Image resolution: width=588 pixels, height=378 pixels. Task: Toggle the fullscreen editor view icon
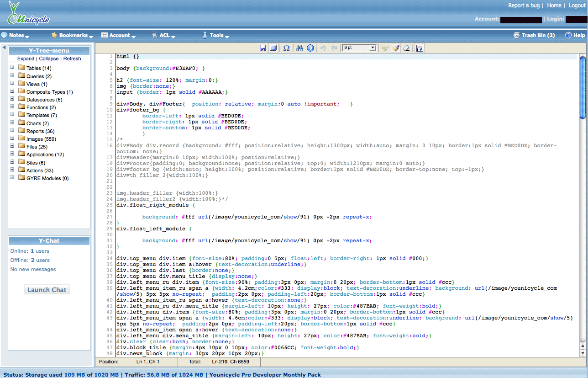click(273, 48)
